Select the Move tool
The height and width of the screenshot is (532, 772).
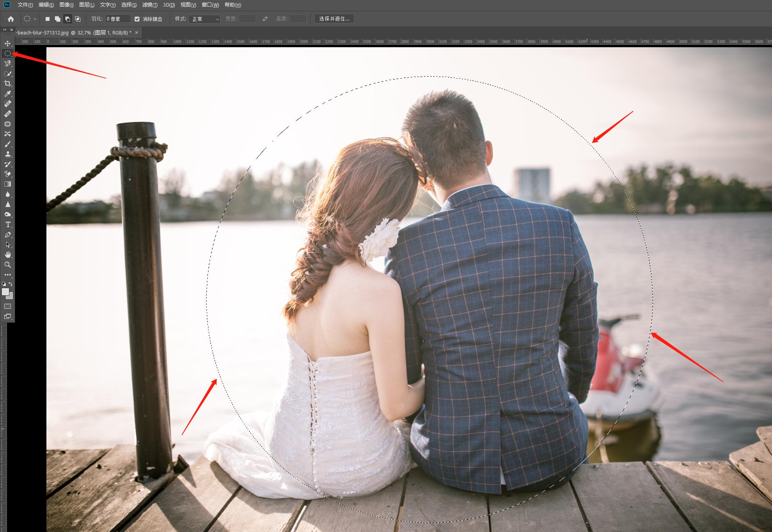pyautogui.click(x=7, y=43)
